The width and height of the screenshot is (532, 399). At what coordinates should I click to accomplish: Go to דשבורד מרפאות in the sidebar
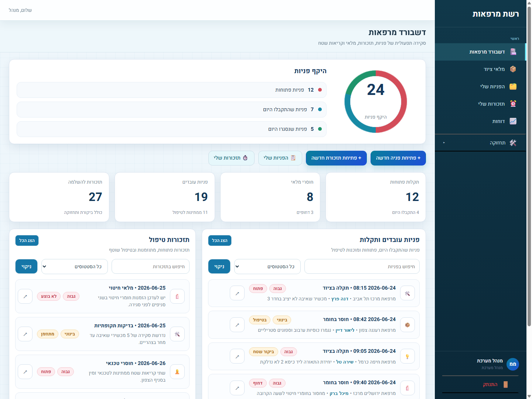(x=480, y=52)
